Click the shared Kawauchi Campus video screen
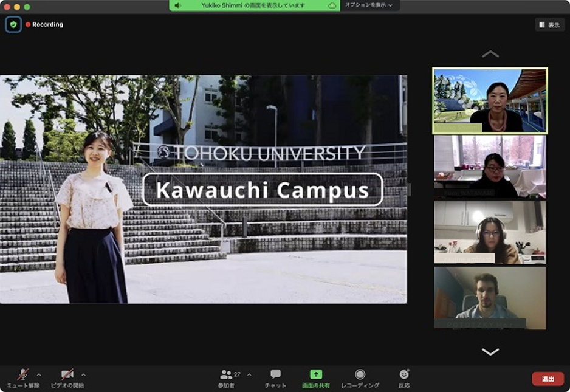The width and height of the screenshot is (570, 392). click(x=204, y=189)
